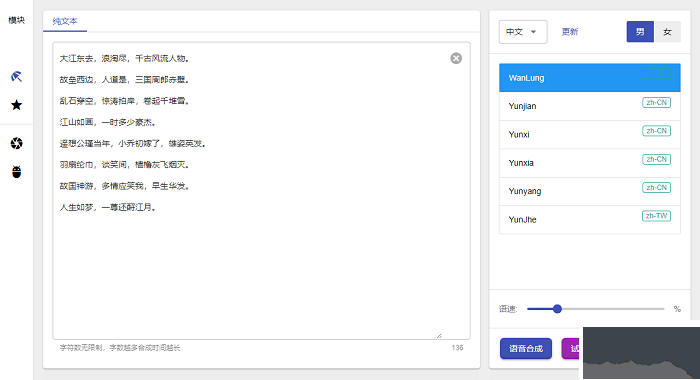The image size is (700, 380).
Task: Click the purple 试 button
Action: [572, 349]
